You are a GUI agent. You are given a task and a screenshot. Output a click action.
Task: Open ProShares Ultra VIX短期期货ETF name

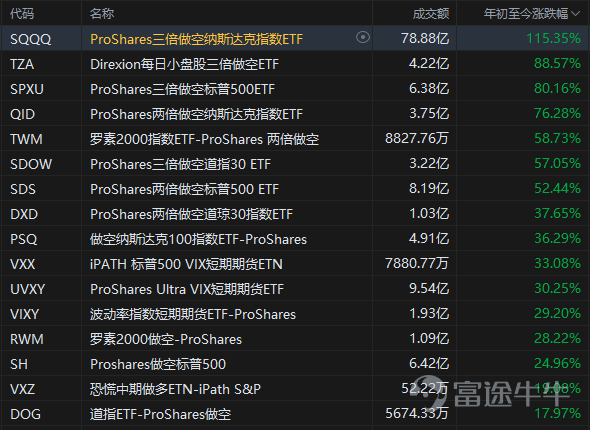[187, 289]
